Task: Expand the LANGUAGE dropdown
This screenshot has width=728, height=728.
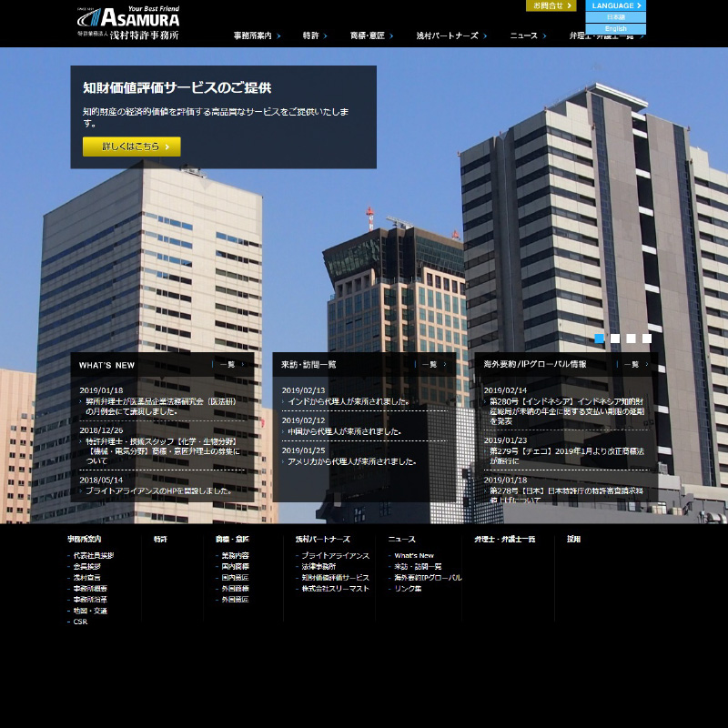Action: pyautogui.click(x=615, y=5)
